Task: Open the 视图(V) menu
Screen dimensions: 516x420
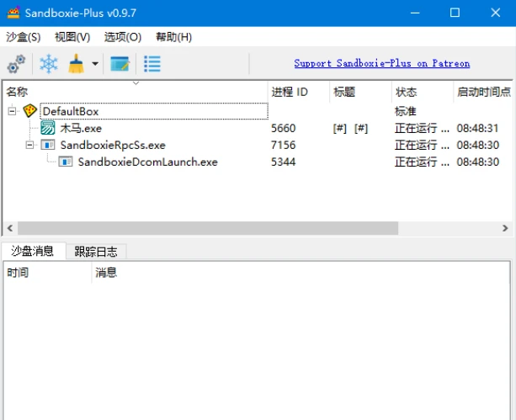Action: (x=72, y=37)
